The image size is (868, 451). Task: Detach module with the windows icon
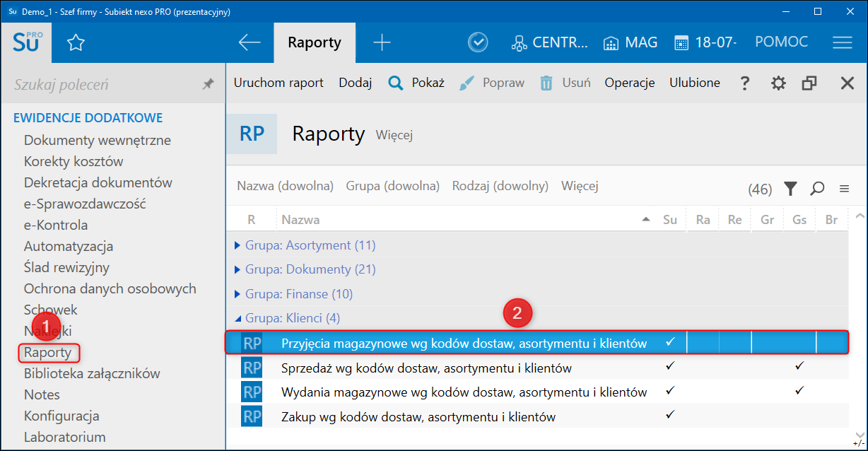[809, 83]
